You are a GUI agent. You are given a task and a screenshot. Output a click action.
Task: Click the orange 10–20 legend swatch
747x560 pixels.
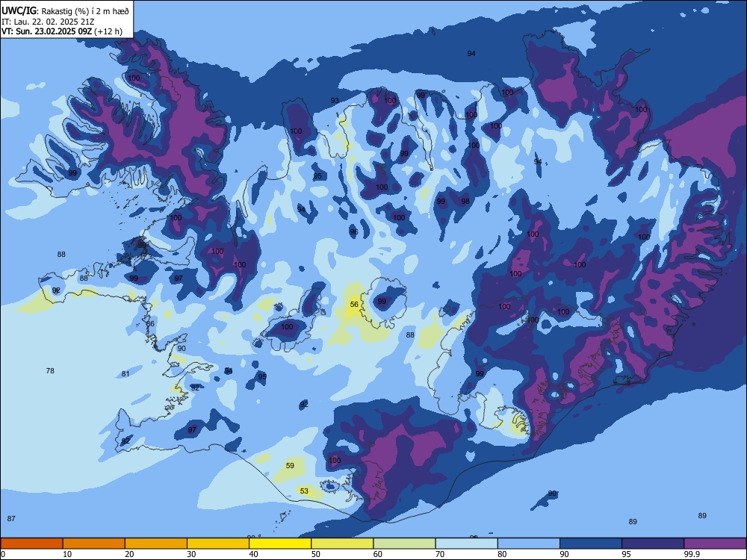point(94,544)
